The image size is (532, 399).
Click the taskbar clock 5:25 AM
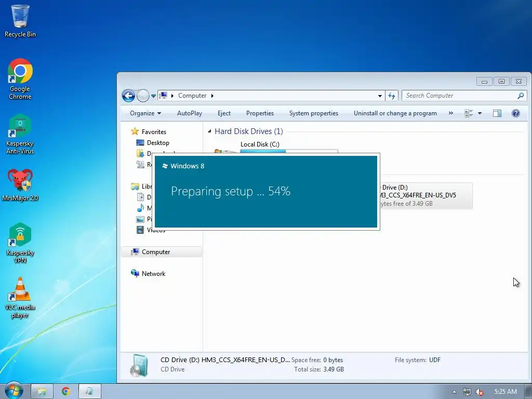click(x=505, y=392)
